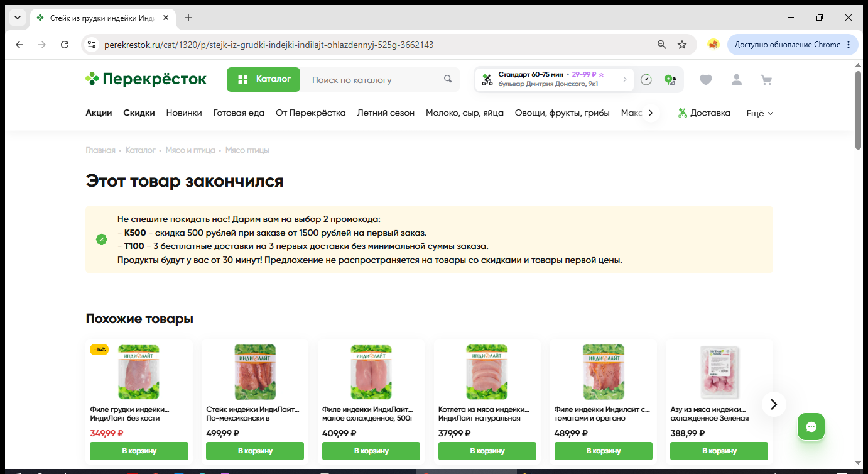Click the Котлета из мяса индейки product title
The width and height of the screenshot is (868, 474).
click(484, 414)
